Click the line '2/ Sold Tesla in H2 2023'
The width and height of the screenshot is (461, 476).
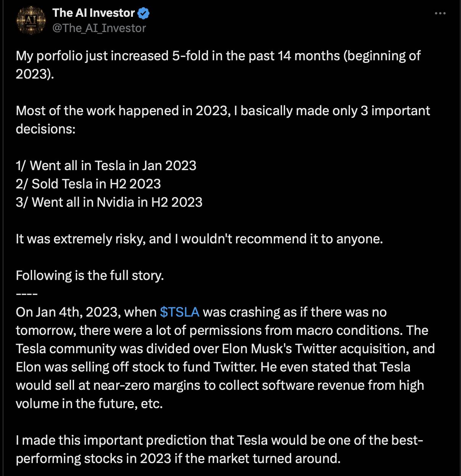click(88, 184)
